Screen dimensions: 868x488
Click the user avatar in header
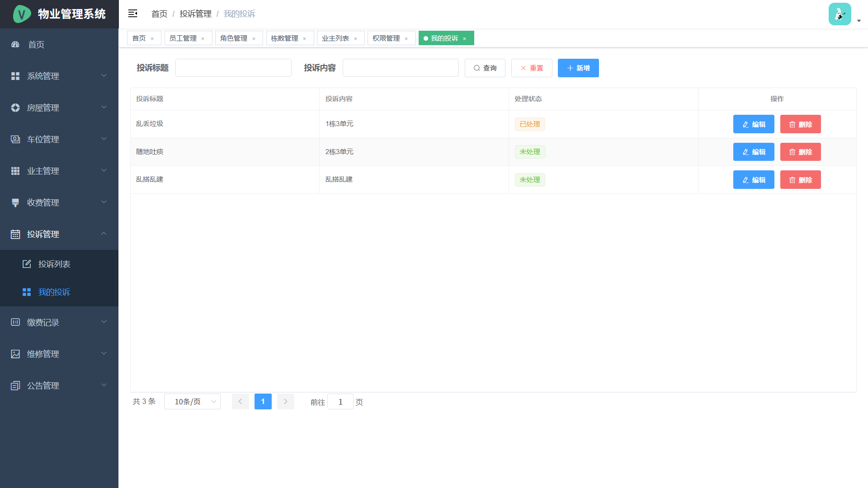click(x=840, y=14)
